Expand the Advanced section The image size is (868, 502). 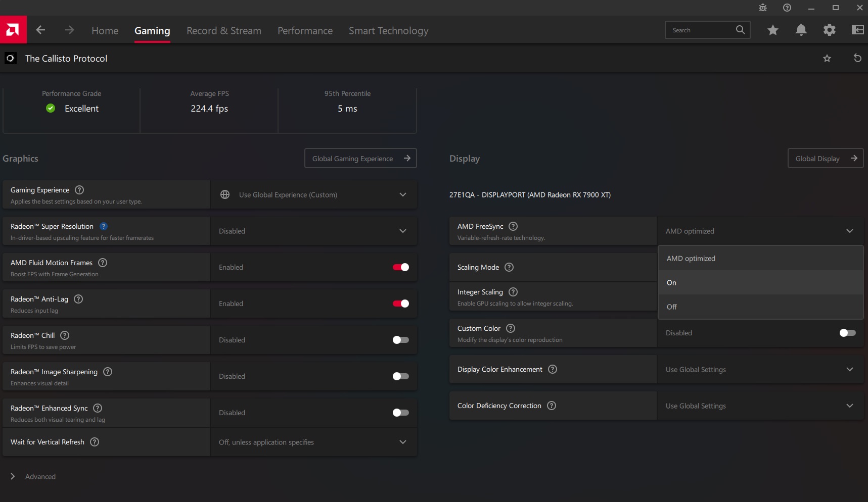(33, 477)
